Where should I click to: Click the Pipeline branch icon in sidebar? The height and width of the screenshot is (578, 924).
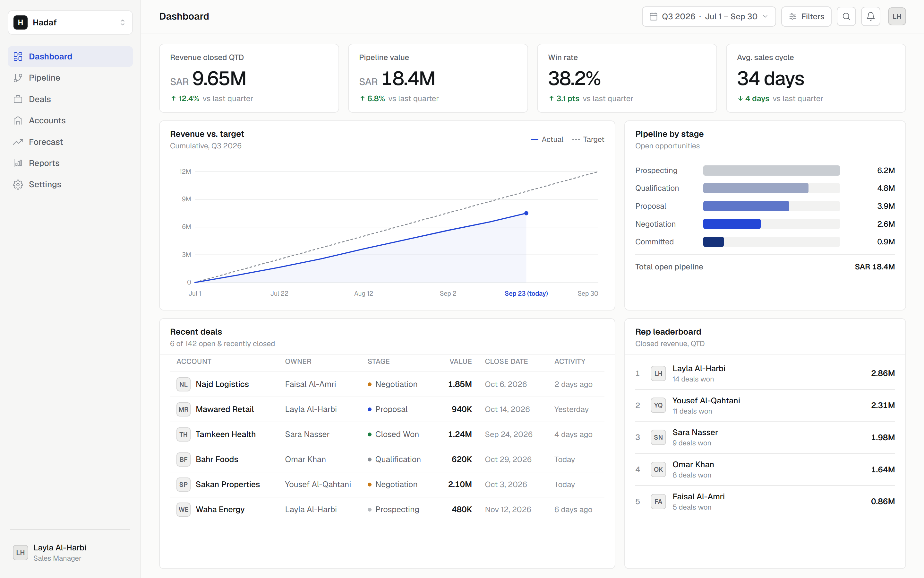(x=18, y=78)
